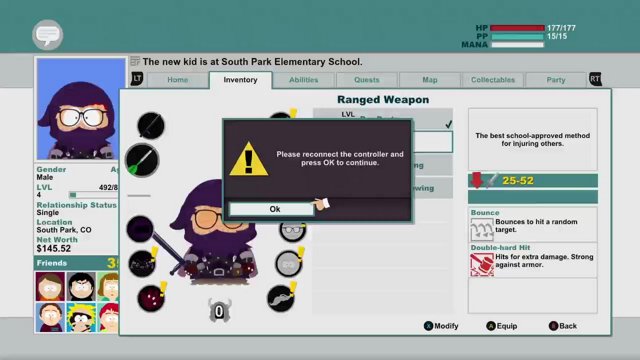The width and height of the screenshot is (640, 360).
Task: Click the LVL experience progress bar
Action: 93,195
